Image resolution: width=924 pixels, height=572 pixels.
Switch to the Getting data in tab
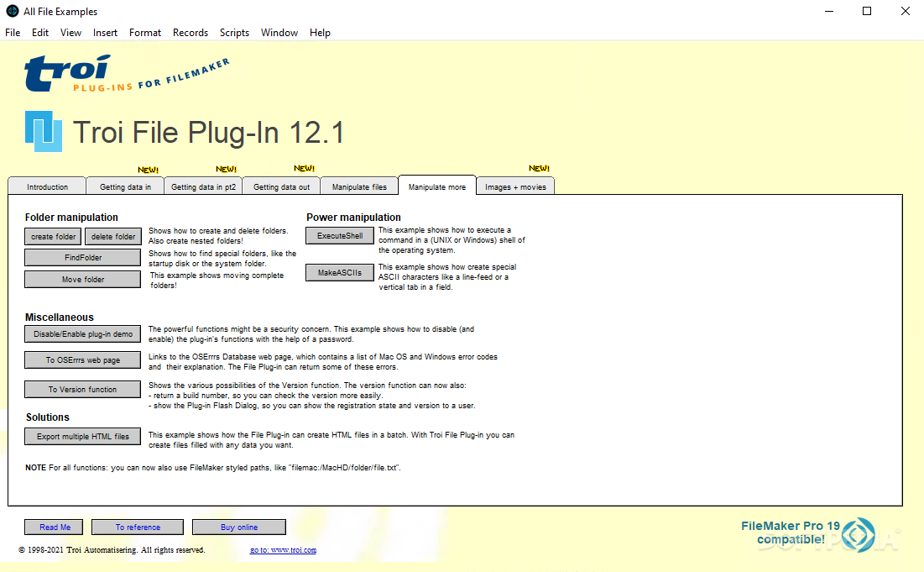pos(125,186)
